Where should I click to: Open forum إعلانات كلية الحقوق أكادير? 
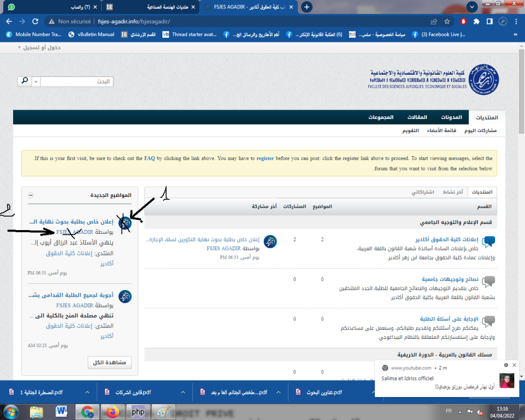point(447,239)
